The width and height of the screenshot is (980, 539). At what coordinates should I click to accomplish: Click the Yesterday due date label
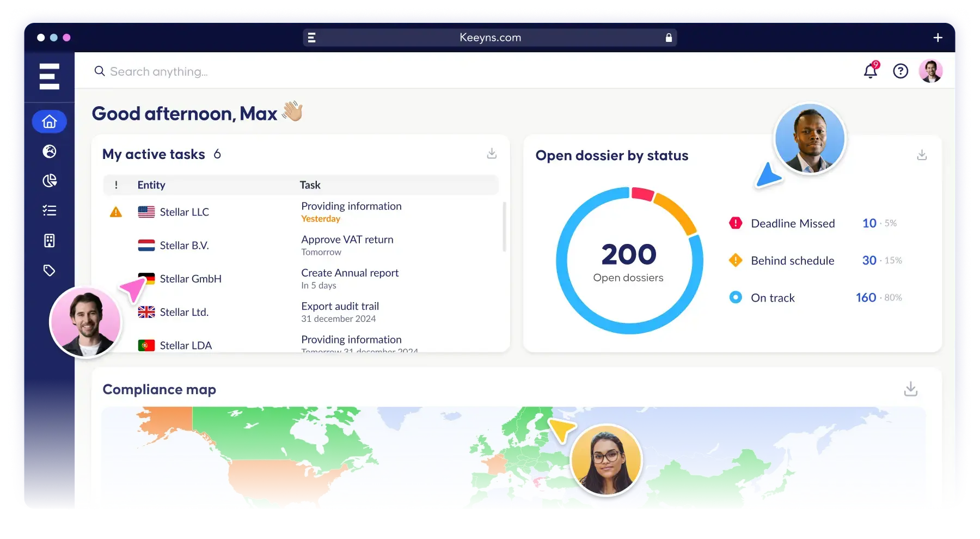pos(321,219)
